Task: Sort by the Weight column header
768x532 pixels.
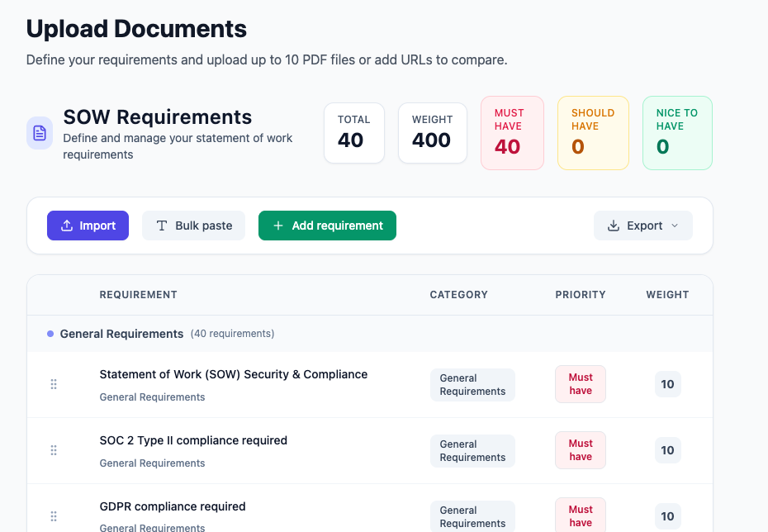Action: 667,294
